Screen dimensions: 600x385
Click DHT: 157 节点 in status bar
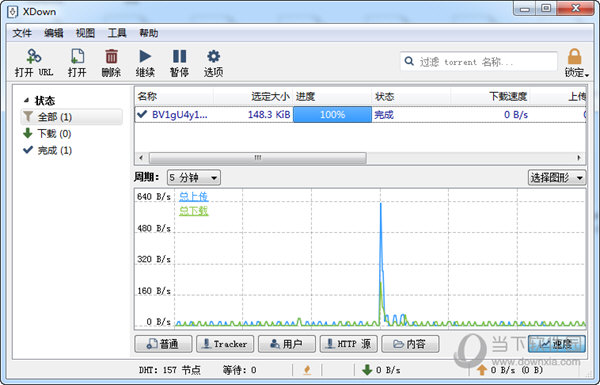coord(170,370)
